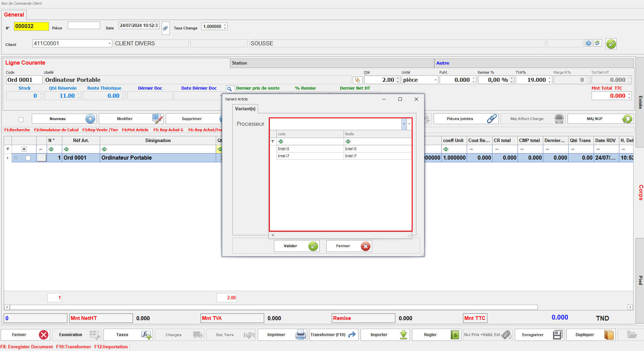Select Intel i7 row in Processeur list

344,156
